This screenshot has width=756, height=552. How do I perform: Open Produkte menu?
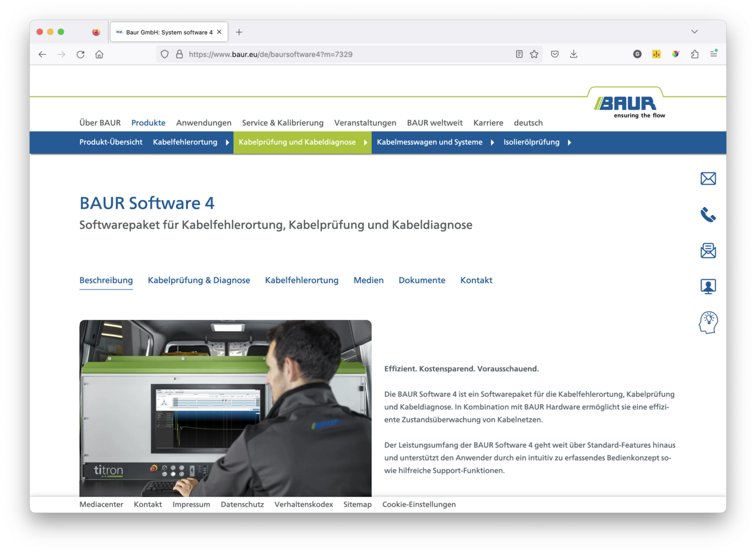[148, 123]
